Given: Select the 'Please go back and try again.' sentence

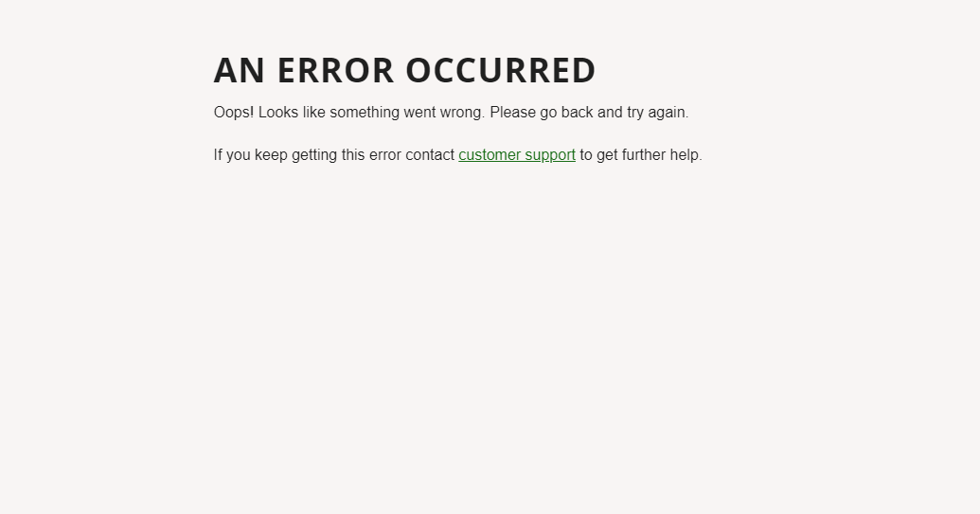Looking at the screenshot, I should (x=589, y=113).
